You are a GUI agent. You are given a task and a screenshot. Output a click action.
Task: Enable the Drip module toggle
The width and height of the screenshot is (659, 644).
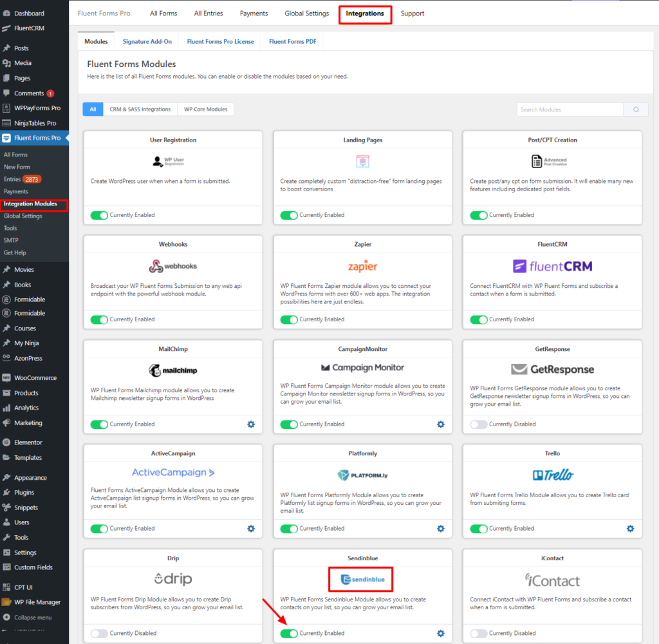tap(99, 634)
